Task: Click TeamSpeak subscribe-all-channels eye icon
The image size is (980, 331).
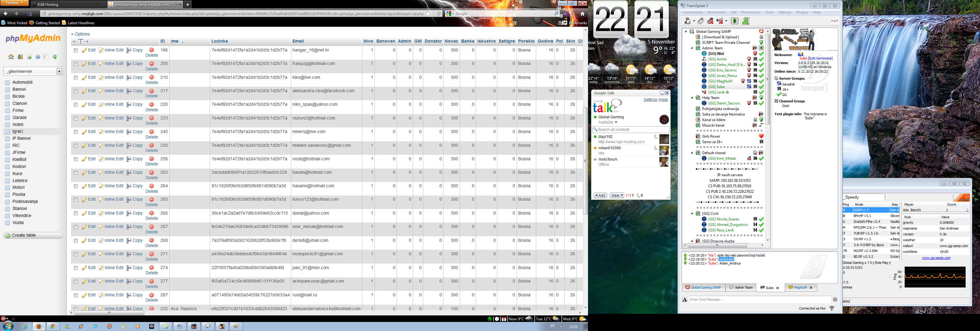Action: click(735, 21)
